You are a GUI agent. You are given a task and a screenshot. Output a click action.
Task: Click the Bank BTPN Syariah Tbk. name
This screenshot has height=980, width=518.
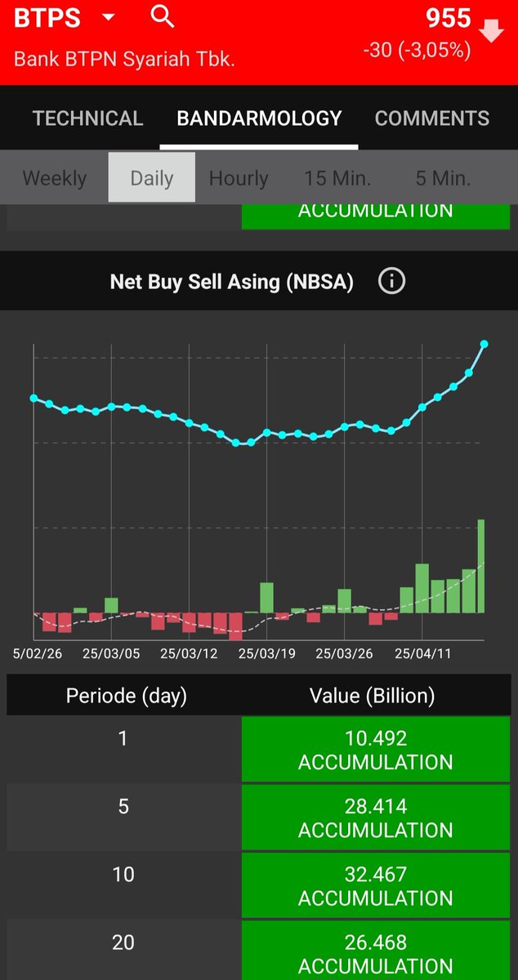click(x=124, y=60)
